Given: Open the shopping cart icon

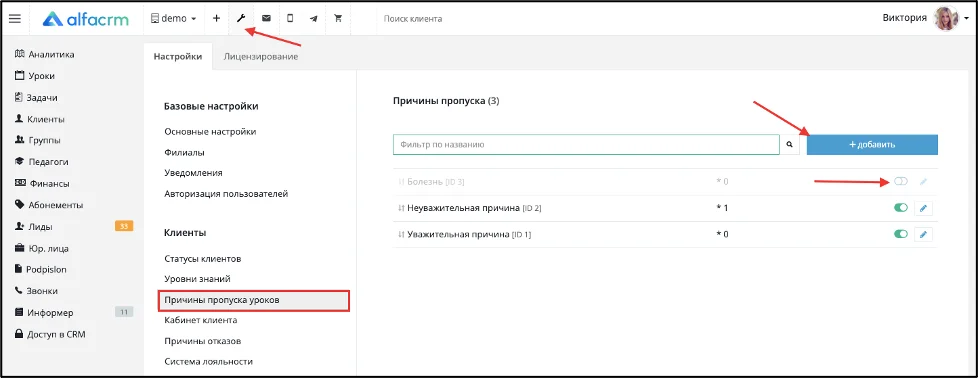Looking at the screenshot, I should pos(338,19).
